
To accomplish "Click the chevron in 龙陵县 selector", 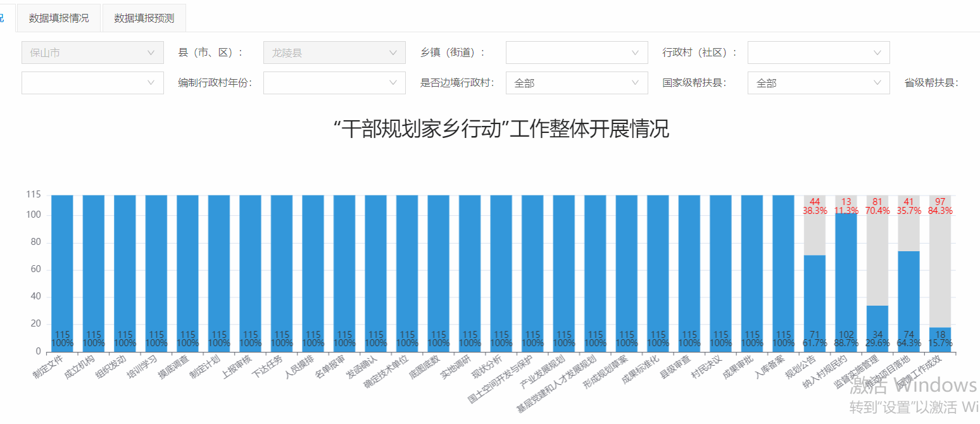I will tap(393, 53).
